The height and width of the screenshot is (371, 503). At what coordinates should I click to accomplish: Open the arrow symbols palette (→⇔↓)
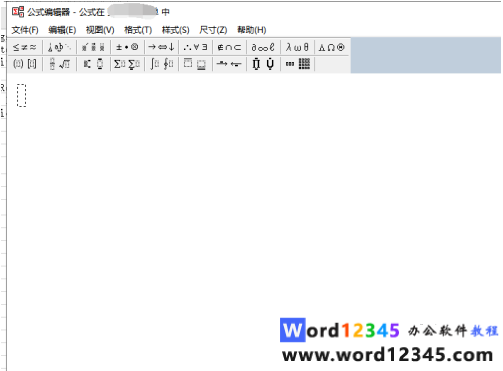coord(161,47)
